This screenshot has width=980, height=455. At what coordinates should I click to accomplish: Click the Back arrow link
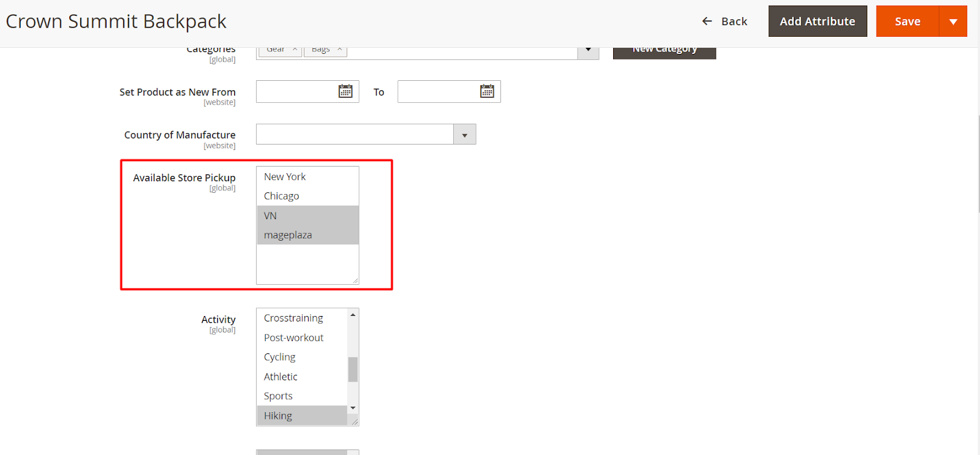[725, 21]
